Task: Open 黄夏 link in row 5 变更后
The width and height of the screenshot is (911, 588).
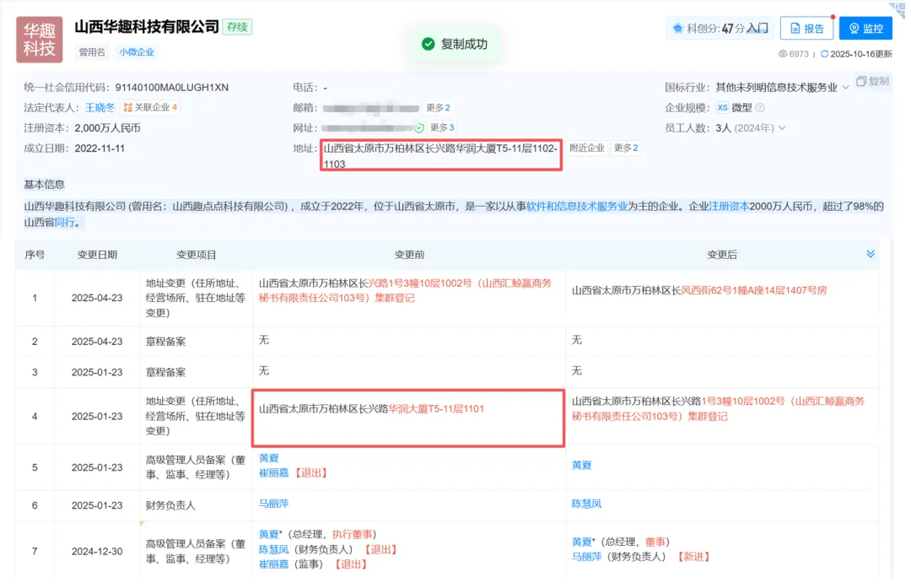Action: pyautogui.click(x=581, y=465)
